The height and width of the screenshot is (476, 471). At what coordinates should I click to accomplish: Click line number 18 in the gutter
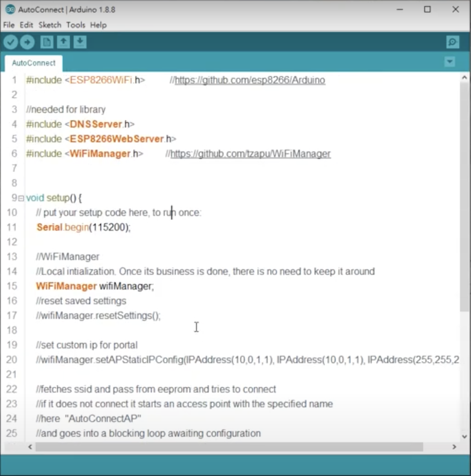[x=12, y=330]
